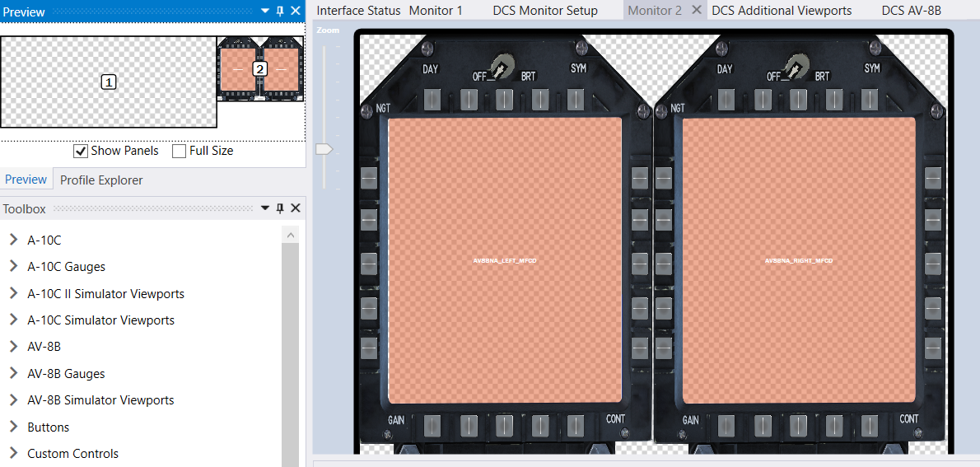Click the Zoom slider handle
The height and width of the screenshot is (467, 980).
point(324,149)
